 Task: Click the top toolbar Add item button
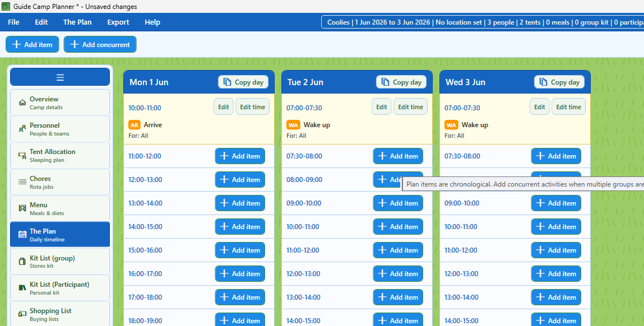pos(33,44)
